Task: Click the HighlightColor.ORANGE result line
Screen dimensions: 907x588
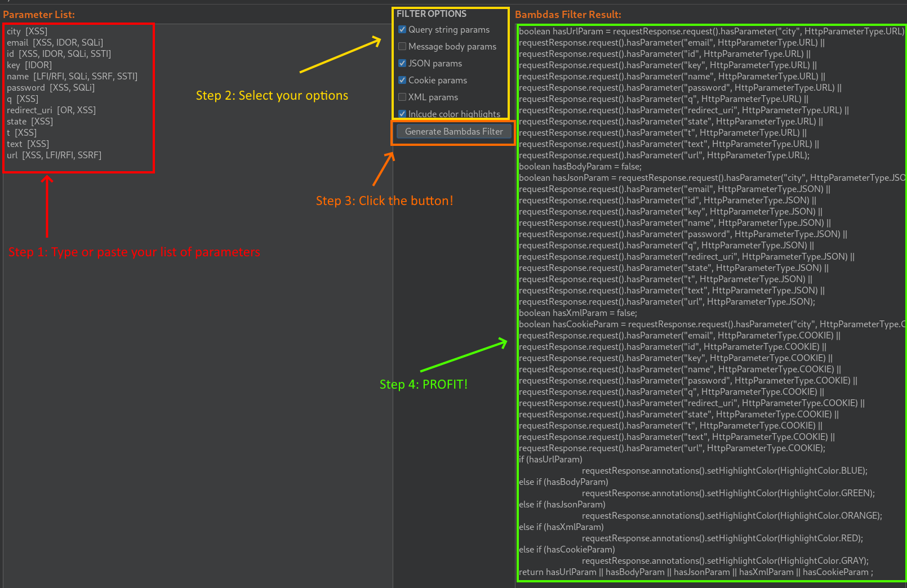Action: tap(732, 515)
